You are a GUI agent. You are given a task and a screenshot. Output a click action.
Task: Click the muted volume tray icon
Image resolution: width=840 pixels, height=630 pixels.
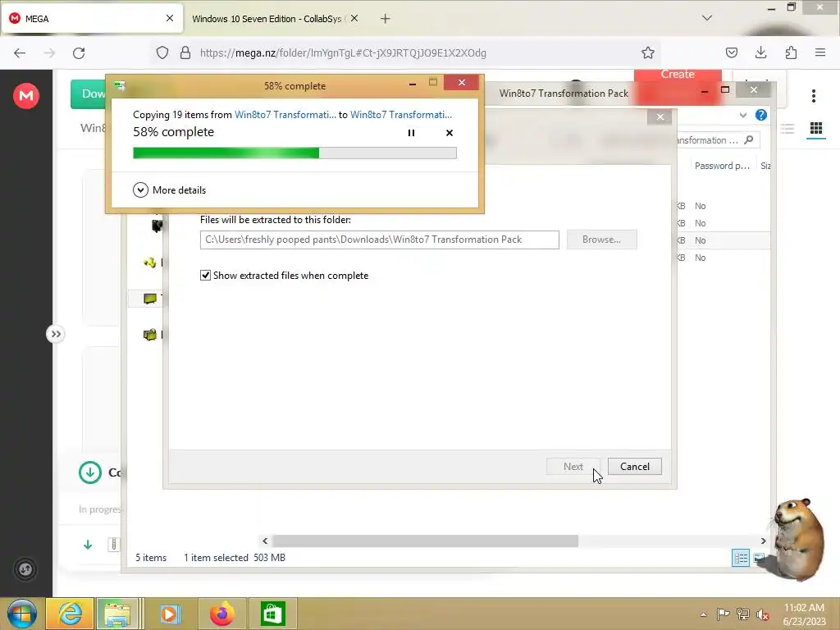coord(763,614)
